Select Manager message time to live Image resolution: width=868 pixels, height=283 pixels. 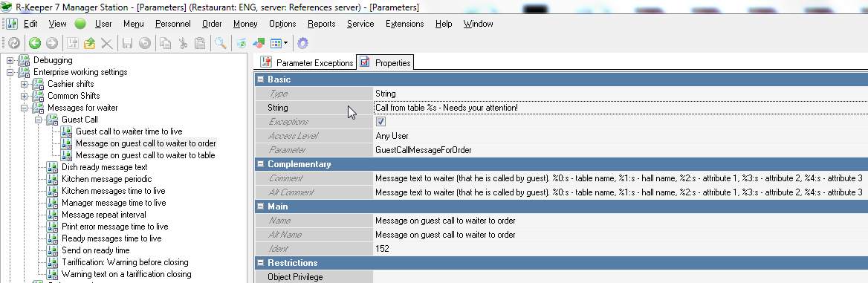114,203
